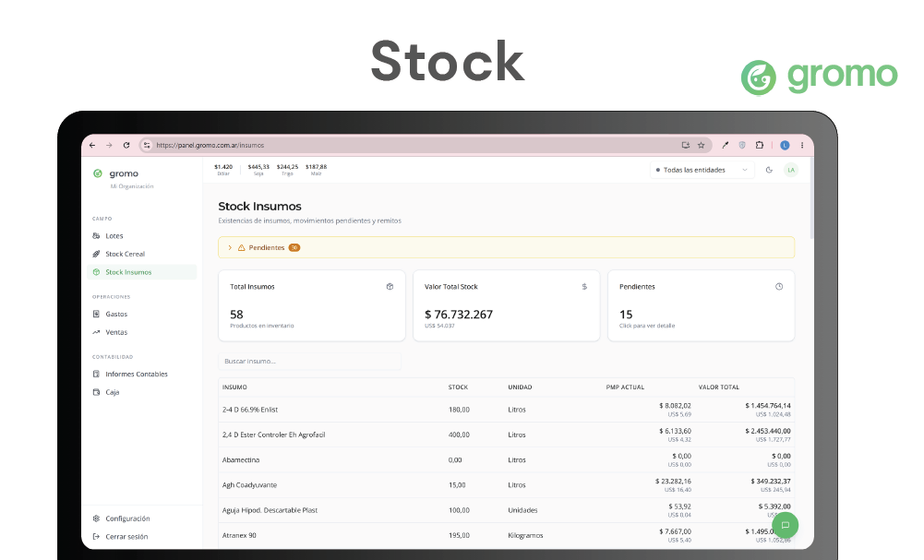
Task: Open the Todas las entidades dropdown
Action: [x=702, y=170]
